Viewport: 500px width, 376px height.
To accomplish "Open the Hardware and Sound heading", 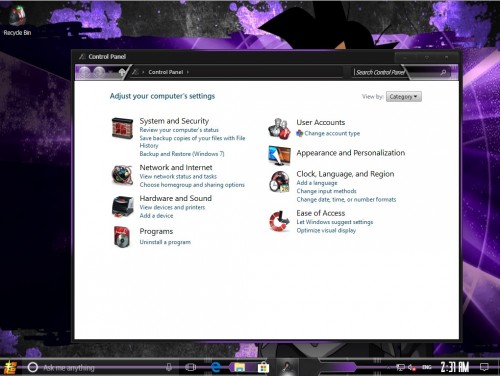I will pyautogui.click(x=175, y=198).
